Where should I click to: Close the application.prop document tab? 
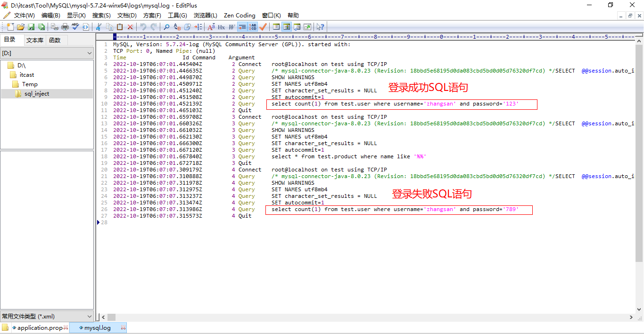pyautogui.click(x=66, y=327)
